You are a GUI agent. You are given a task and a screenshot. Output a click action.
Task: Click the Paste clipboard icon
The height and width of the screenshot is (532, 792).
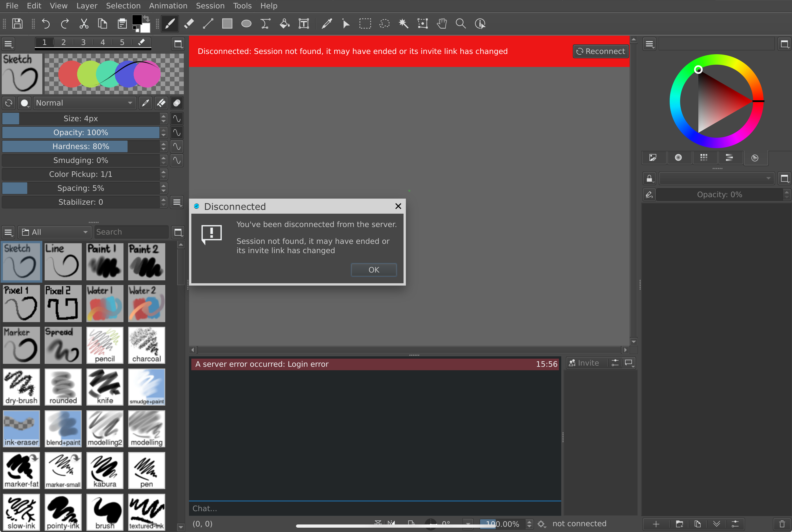[122, 24]
